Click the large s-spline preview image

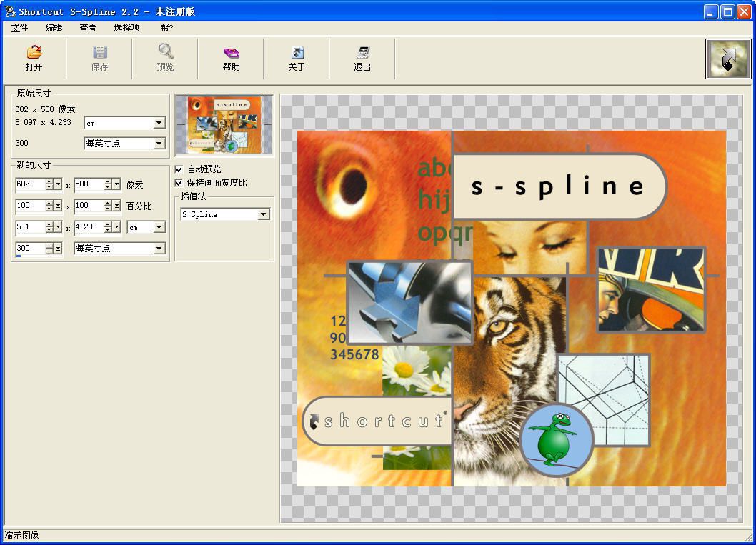click(512, 309)
